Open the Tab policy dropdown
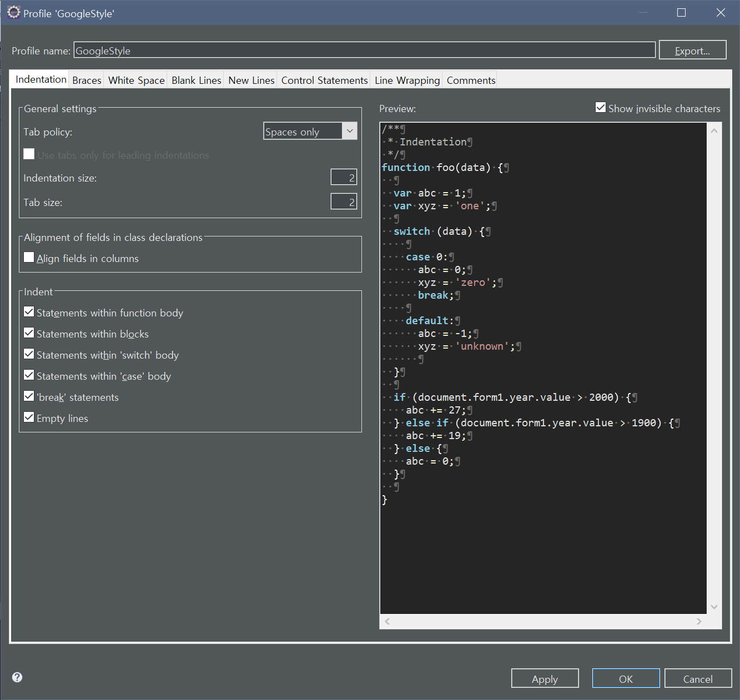Image resolution: width=740 pixels, height=700 pixels. [x=310, y=131]
